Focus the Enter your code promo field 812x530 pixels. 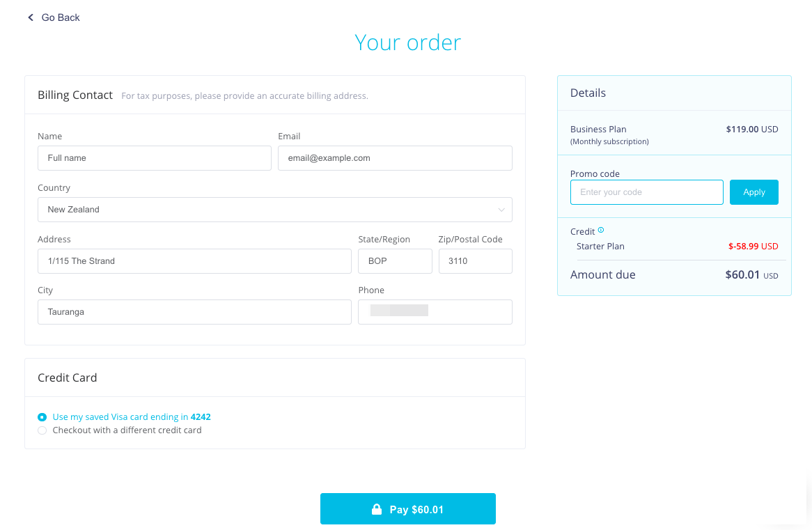tap(647, 192)
